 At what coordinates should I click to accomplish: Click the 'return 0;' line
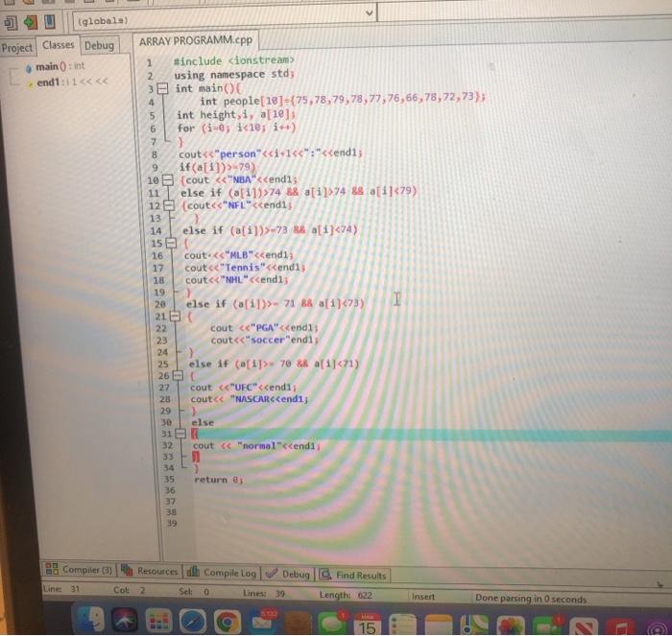coord(219,480)
